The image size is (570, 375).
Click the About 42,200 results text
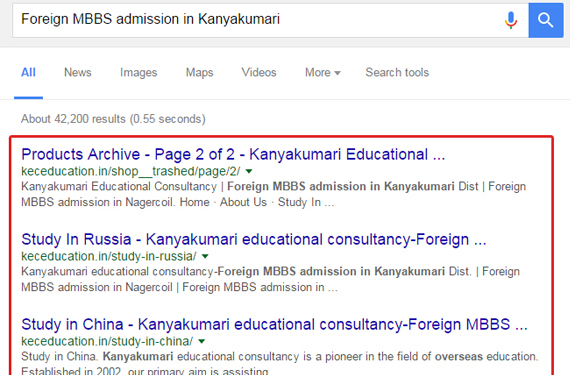(x=113, y=119)
